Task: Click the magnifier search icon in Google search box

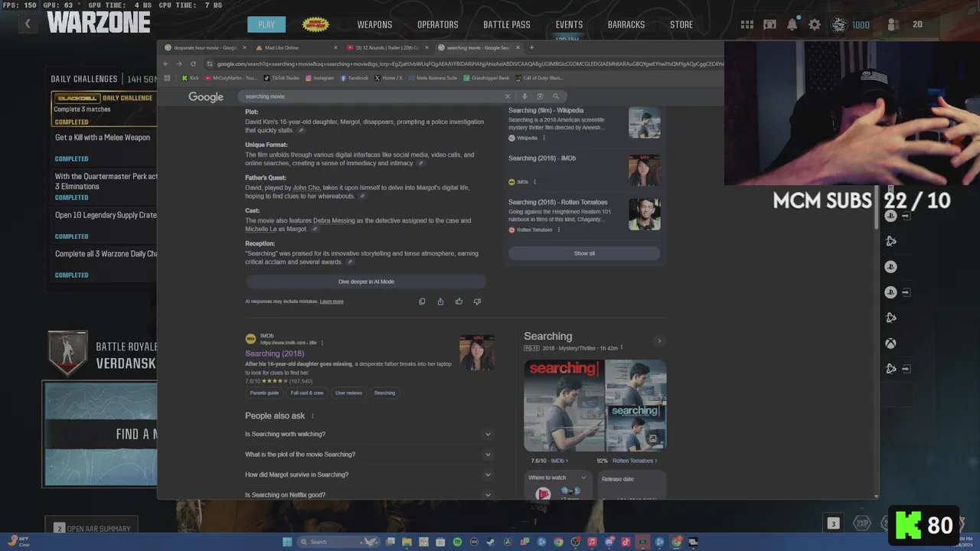Action: (556, 96)
